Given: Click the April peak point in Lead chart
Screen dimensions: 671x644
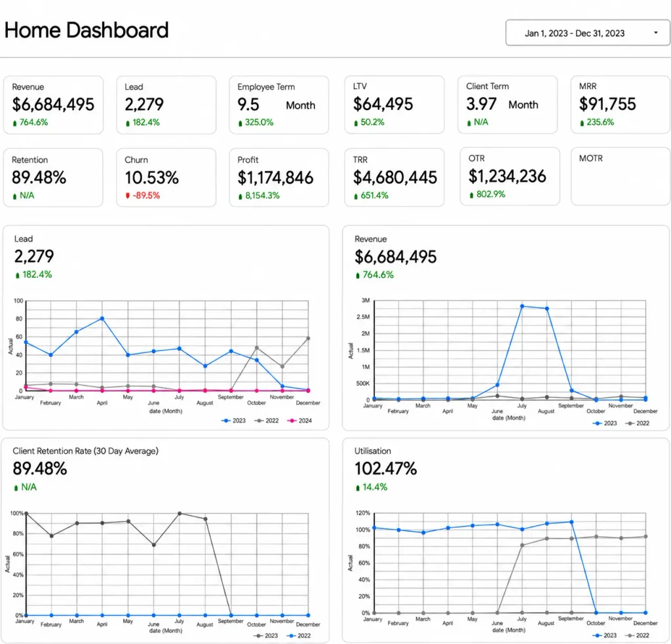Looking at the screenshot, I should (x=102, y=318).
